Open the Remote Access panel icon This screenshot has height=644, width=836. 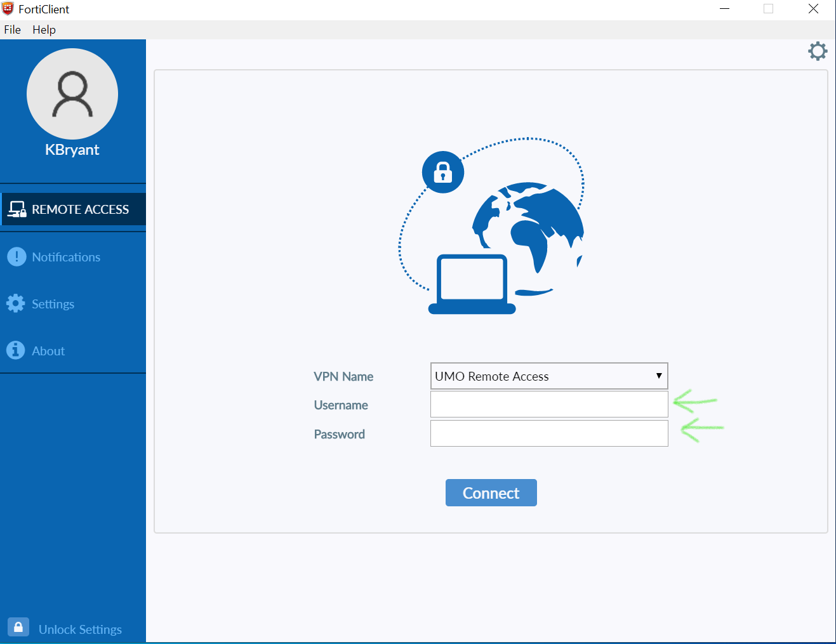click(17, 209)
